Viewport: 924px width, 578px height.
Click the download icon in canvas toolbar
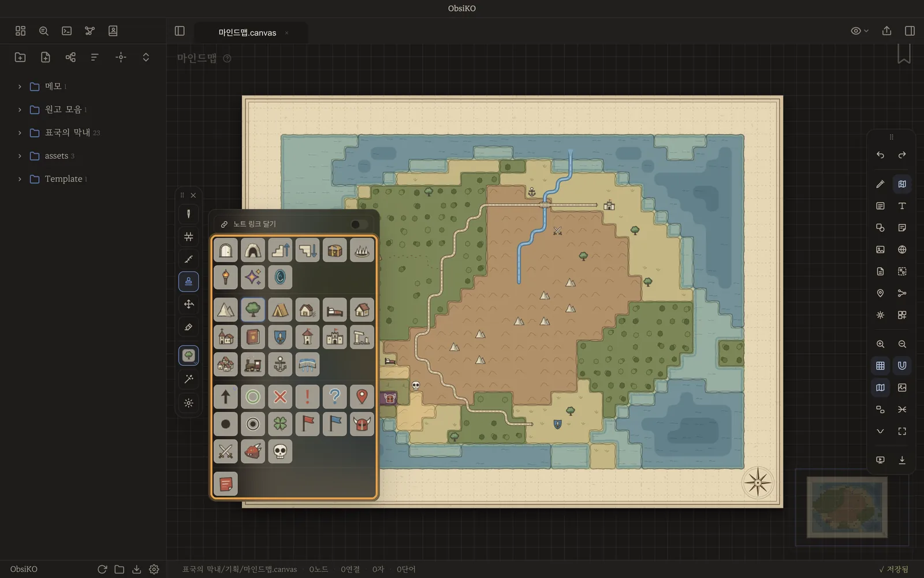pyautogui.click(x=902, y=460)
